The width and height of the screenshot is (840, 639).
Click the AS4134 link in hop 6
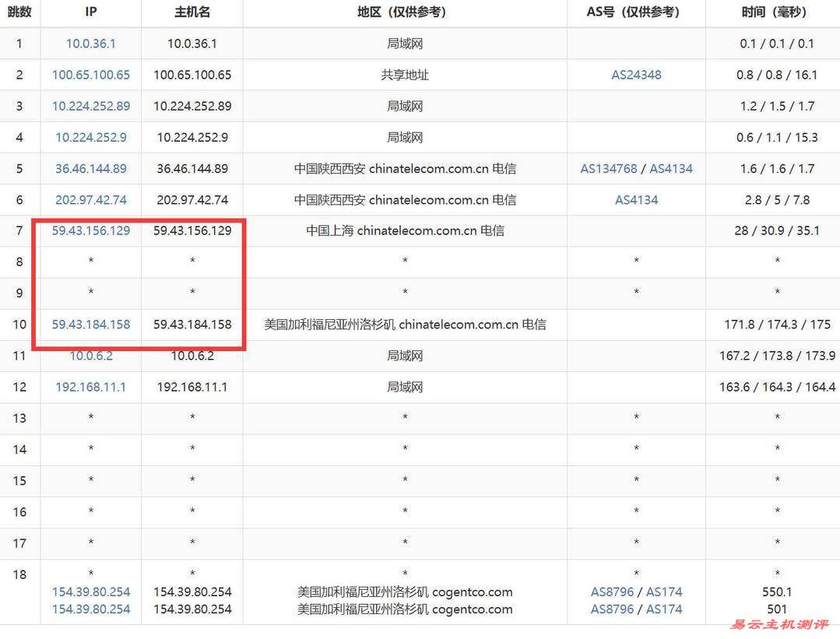click(x=636, y=199)
